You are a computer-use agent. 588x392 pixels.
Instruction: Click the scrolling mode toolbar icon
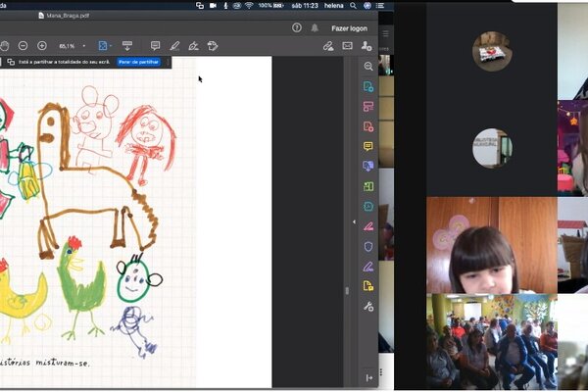click(x=127, y=46)
